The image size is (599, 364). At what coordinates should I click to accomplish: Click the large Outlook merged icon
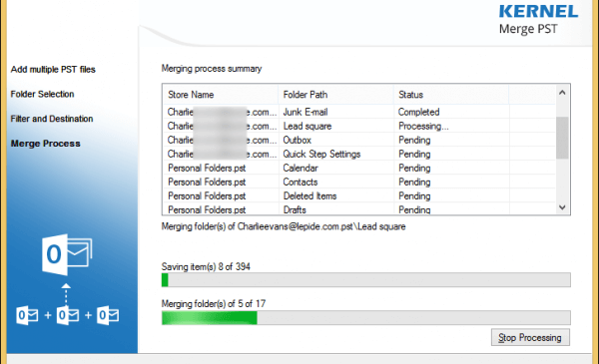(67, 254)
